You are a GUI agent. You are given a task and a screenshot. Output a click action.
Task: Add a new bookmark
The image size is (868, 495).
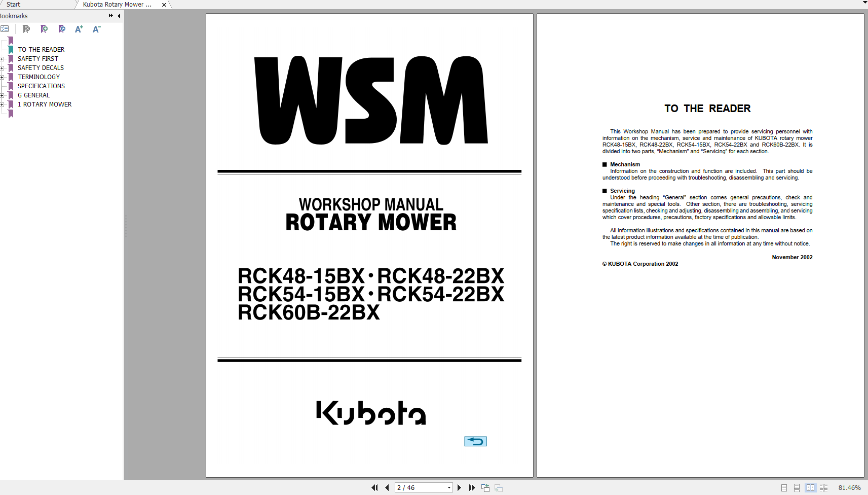(x=44, y=29)
